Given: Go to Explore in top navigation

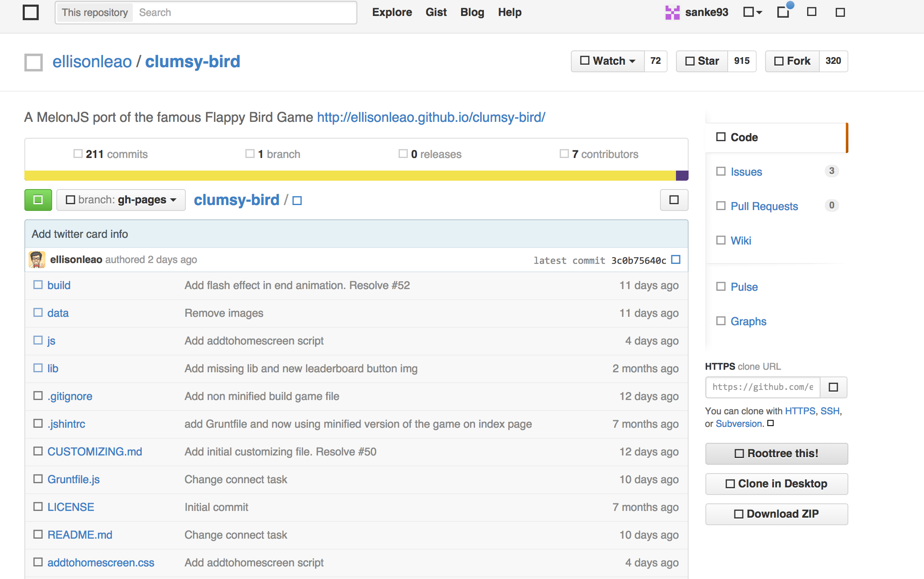Looking at the screenshot, I should click(x=392, y=12).
